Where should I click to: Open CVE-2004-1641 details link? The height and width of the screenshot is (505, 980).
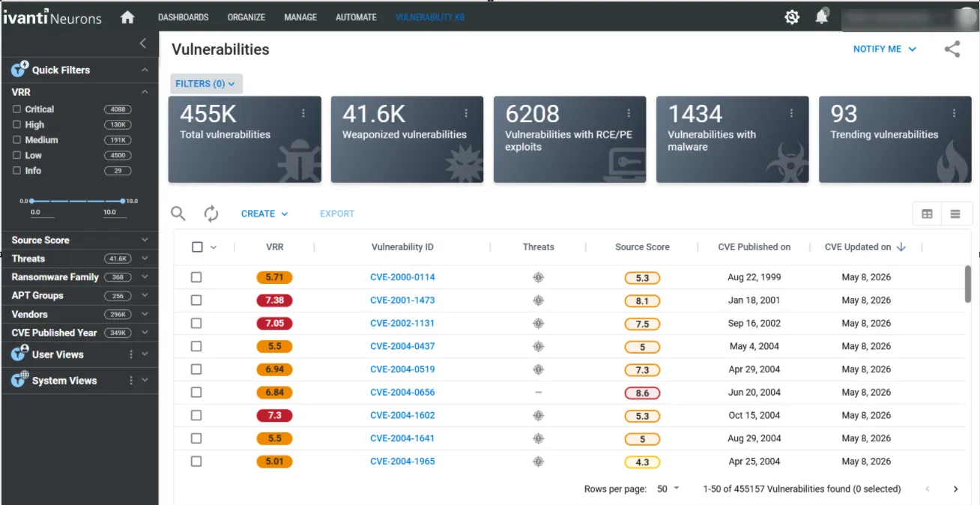402,438
